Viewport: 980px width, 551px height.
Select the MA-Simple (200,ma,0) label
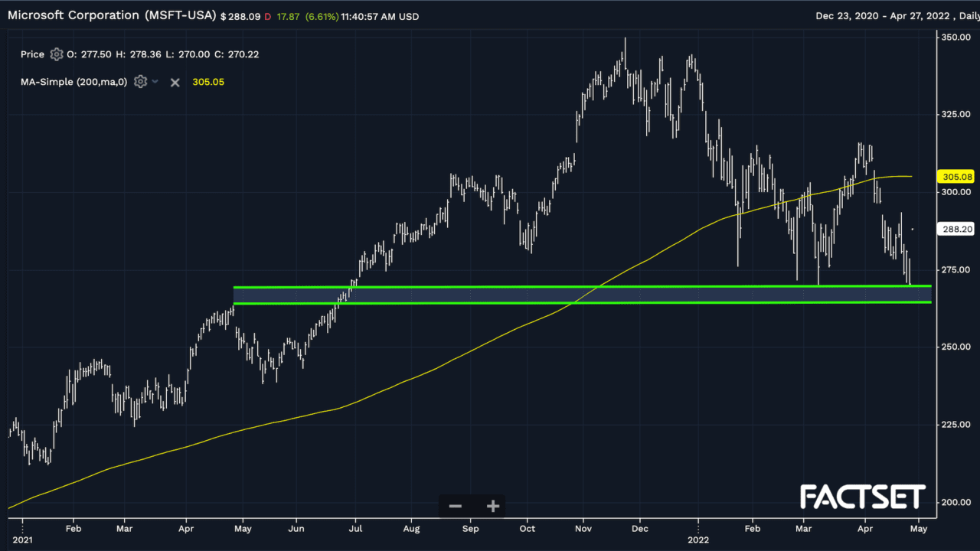74,82
